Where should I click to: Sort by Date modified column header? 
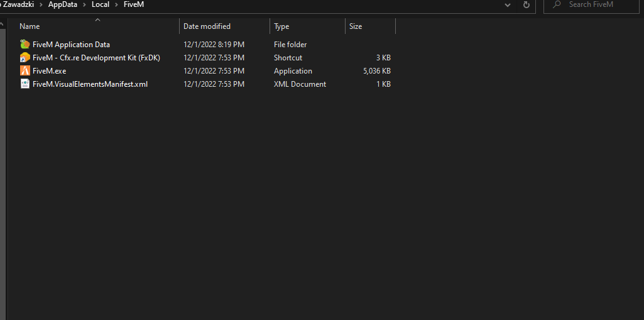point(207,26)
